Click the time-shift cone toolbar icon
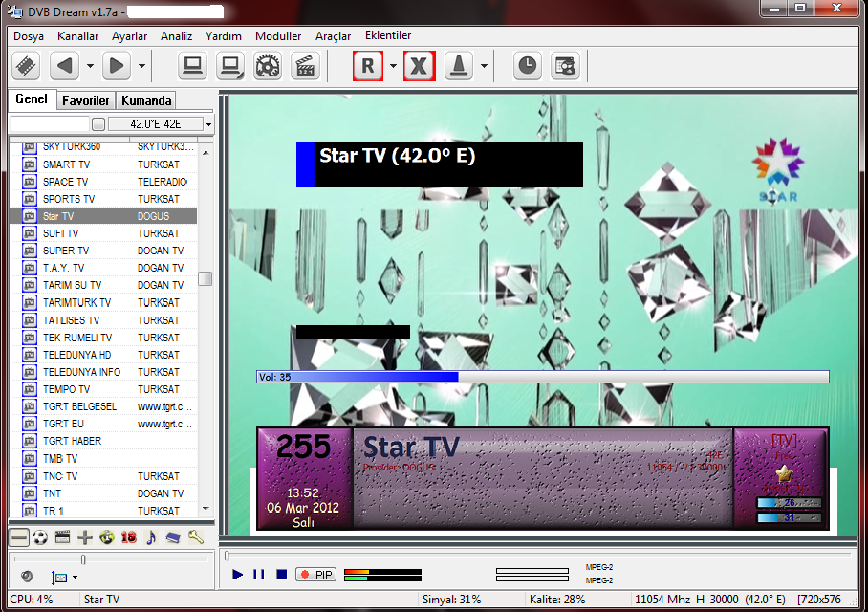The image size is (868, 612). 458,66
